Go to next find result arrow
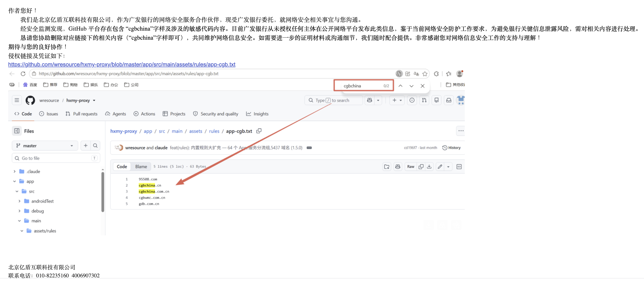Image resolution: width=644 pixels, height=283 pixels. pyautogui.click(x=412, y=86)
